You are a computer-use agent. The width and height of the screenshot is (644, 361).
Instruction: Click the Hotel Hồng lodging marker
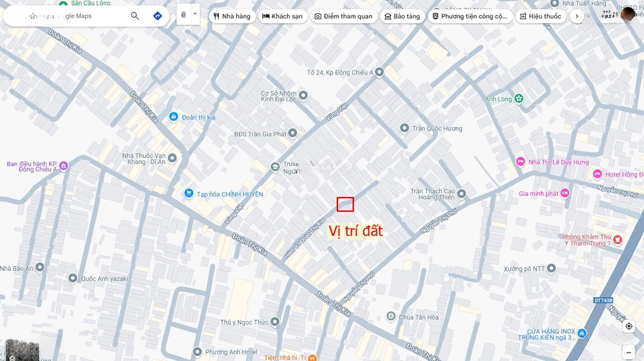[x=597, y=174]
